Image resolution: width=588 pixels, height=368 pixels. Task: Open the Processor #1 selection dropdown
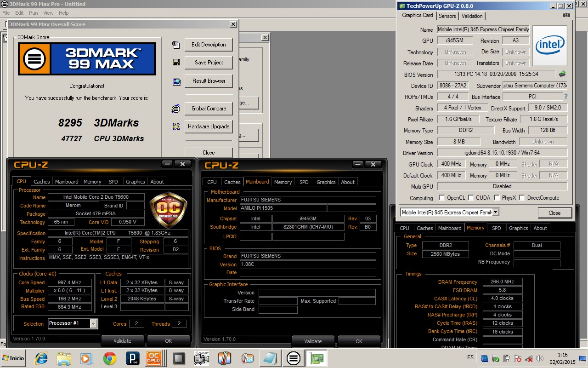pyautogui.click(x=93, y=324)
